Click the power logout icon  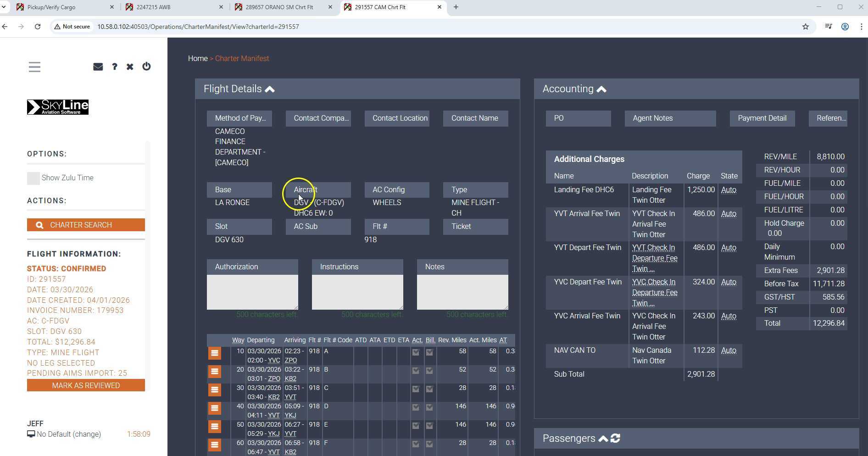click(x=146, y=67)
